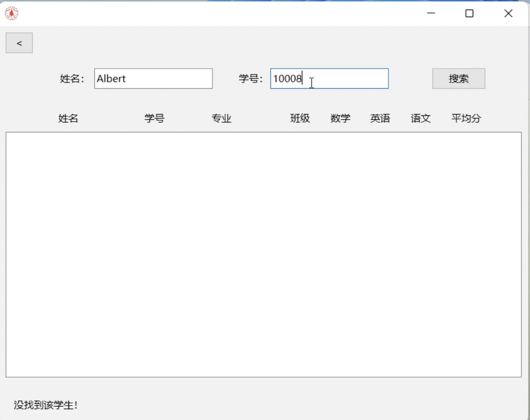Click the red application logo icon
Screen dimensions: 530x420
pos(12,14)
